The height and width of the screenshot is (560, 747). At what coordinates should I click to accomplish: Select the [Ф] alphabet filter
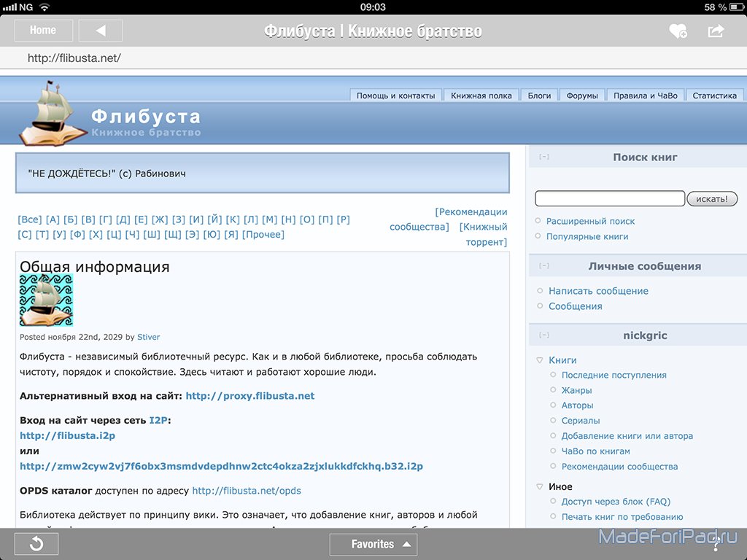[77, 235]
